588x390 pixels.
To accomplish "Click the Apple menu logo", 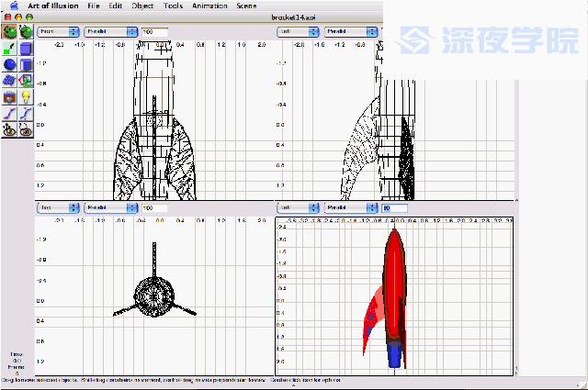I will tap(14, 6).
